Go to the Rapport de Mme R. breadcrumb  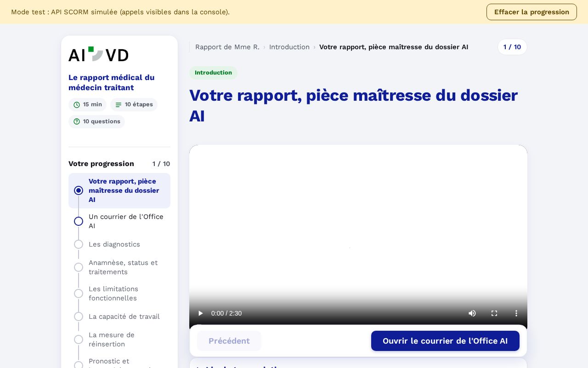pos(227,47)
